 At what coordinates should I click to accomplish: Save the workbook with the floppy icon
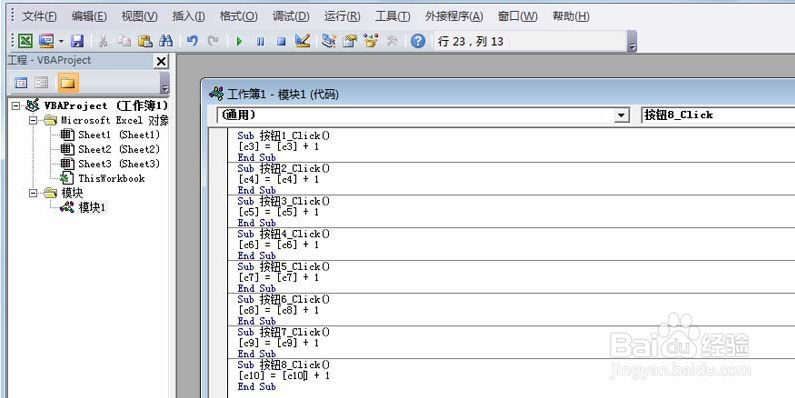(77, 41)
